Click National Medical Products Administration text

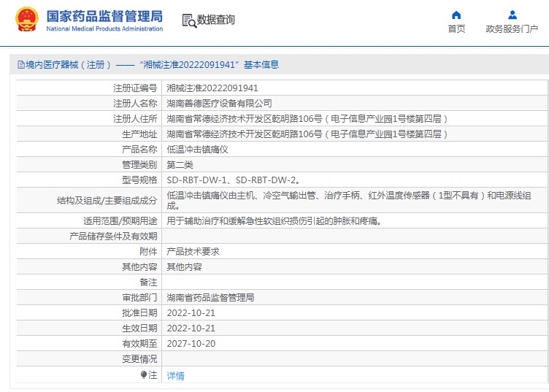point(104,28)
